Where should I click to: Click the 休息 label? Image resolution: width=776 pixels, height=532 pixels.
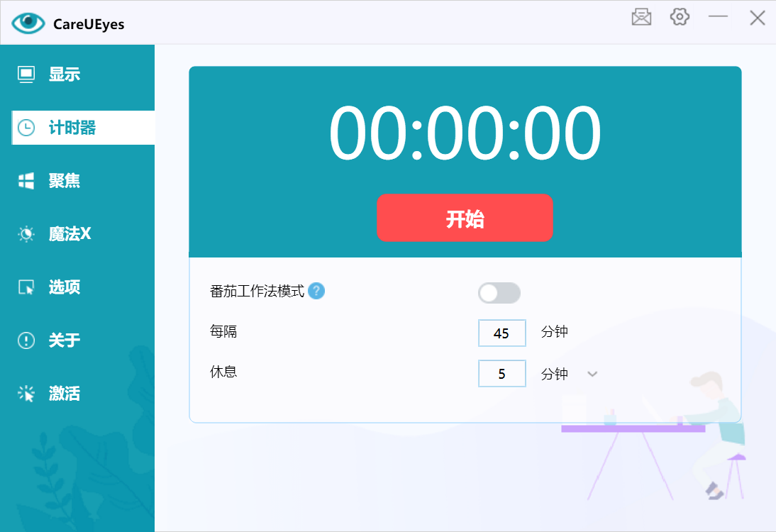point(223,372)
